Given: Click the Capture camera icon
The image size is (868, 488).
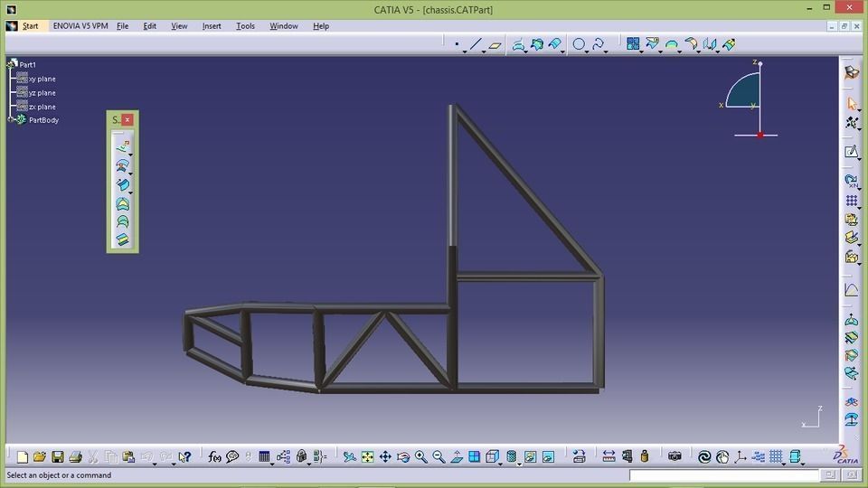Looking at the screenshot, I should pos(675,456).
